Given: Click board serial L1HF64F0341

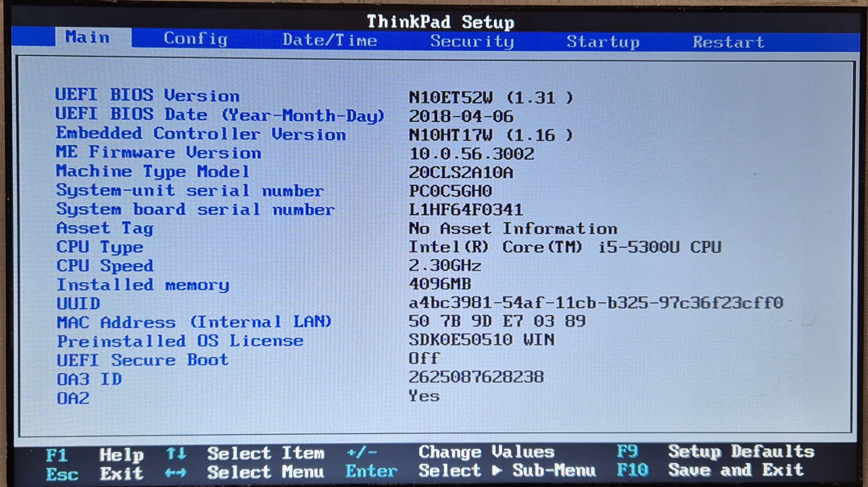Looking at the screenshot, I should pos(466,210).
